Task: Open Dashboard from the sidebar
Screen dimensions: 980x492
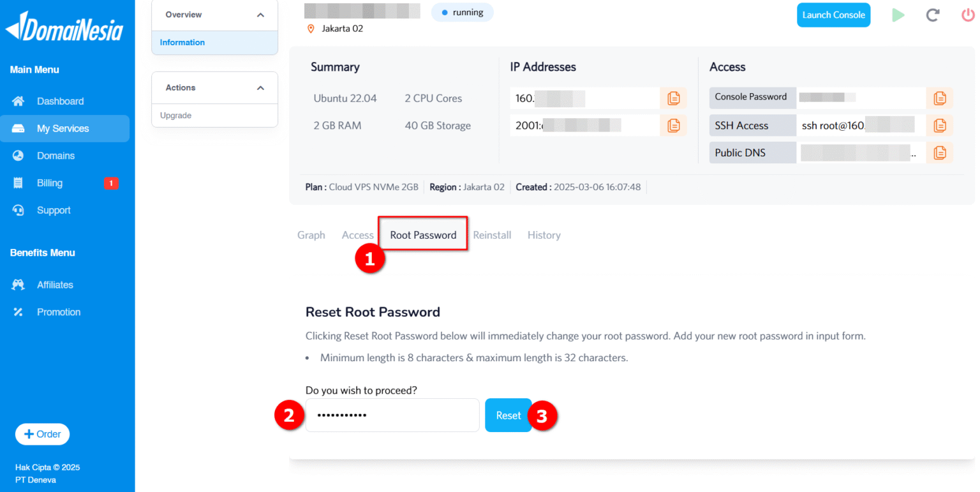Action: [x=60, y=101]
